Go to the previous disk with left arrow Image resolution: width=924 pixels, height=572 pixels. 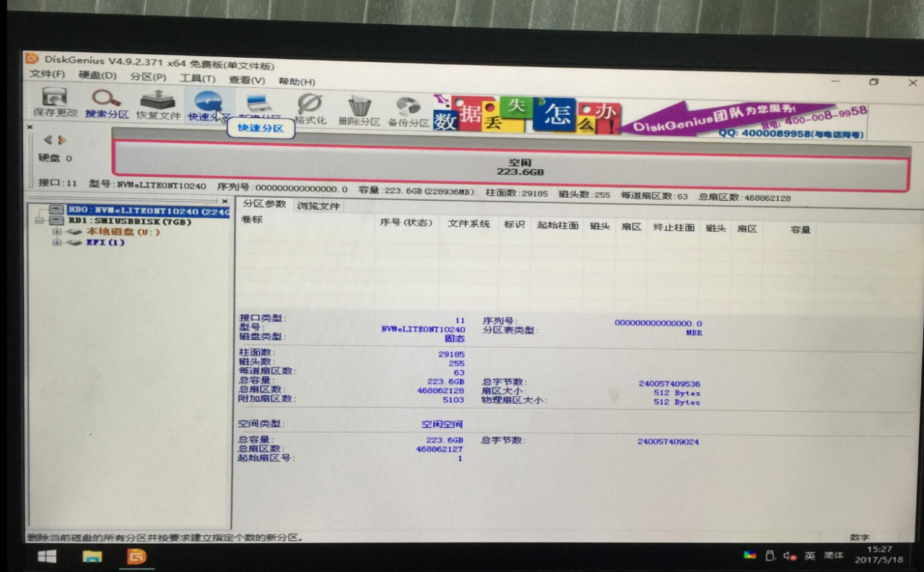[x=48, y=140]
